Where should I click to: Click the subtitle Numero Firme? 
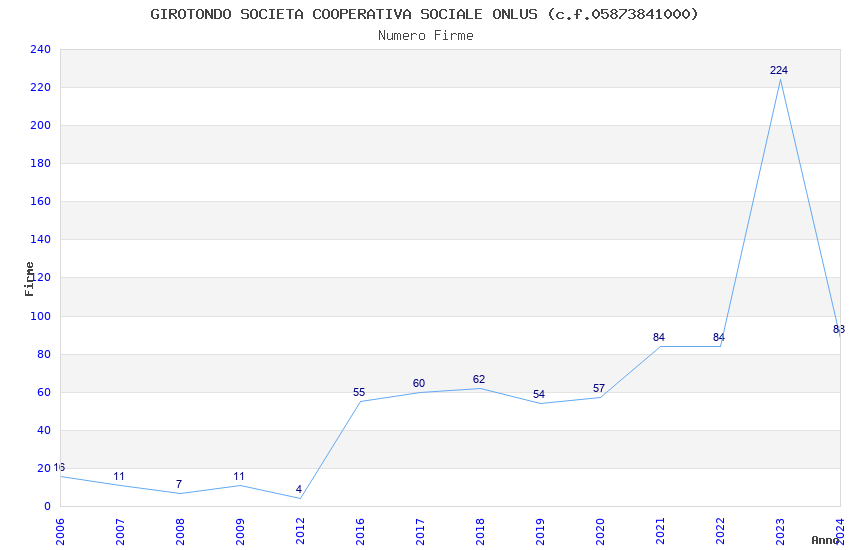[x=426, y=36]
